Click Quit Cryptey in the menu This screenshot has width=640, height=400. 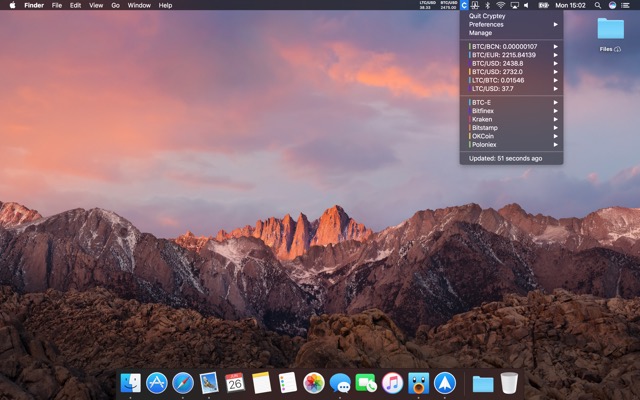(x=487, y=16)
